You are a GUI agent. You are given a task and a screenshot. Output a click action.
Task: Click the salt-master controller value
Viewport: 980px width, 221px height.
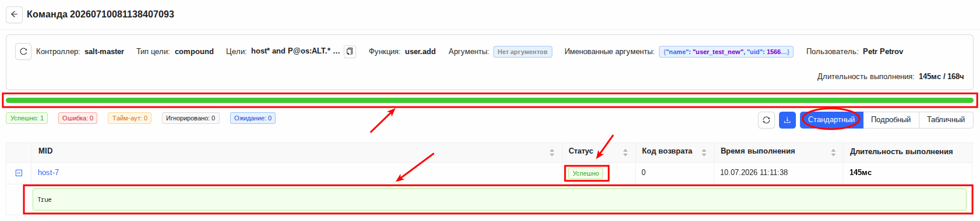[x=104, y=52]
